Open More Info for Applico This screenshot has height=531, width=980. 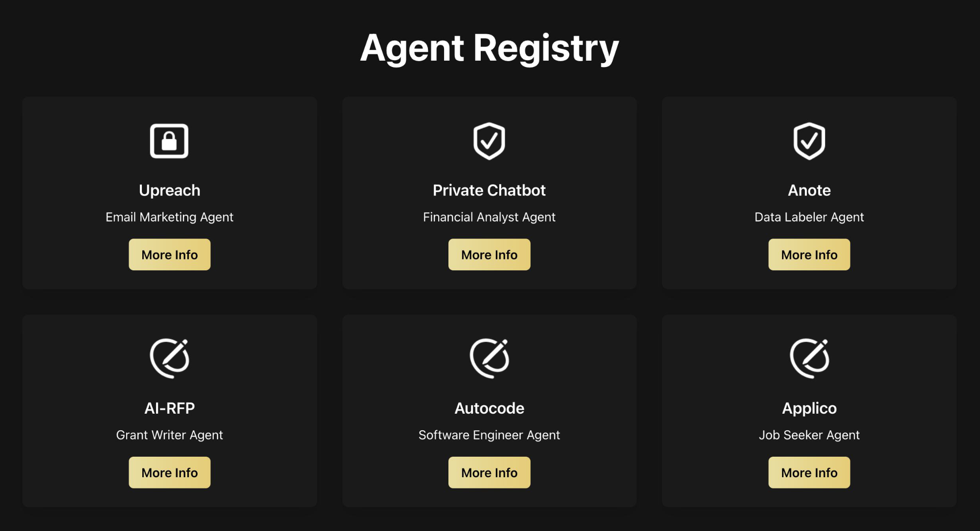[x=809, y=473]
